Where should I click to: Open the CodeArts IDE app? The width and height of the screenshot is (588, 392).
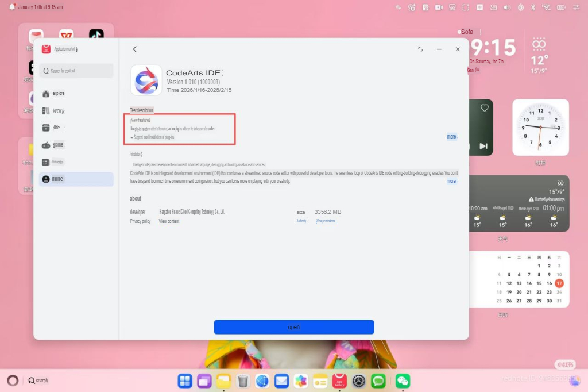coord(294,327)
